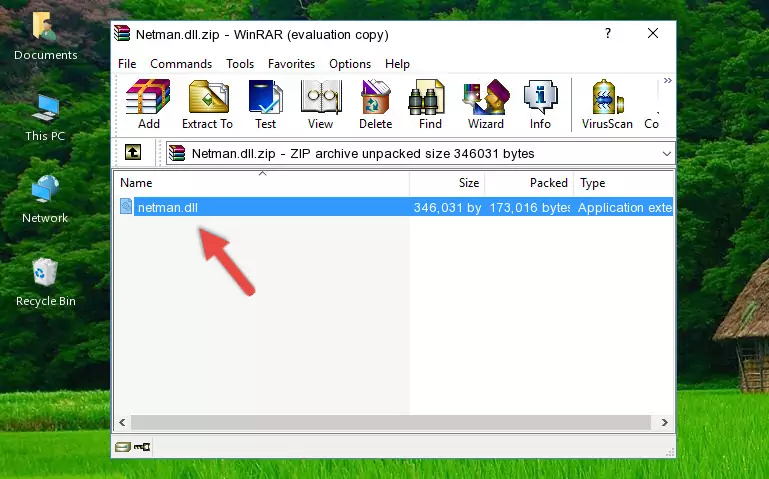Sort by Size column header
The image size is (769, 479).
(x=447, y=183)
